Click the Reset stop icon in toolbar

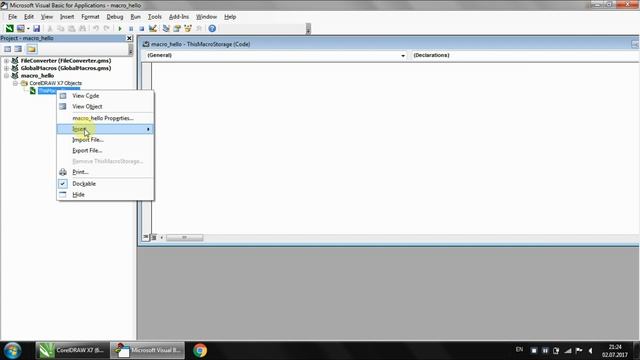142,29
